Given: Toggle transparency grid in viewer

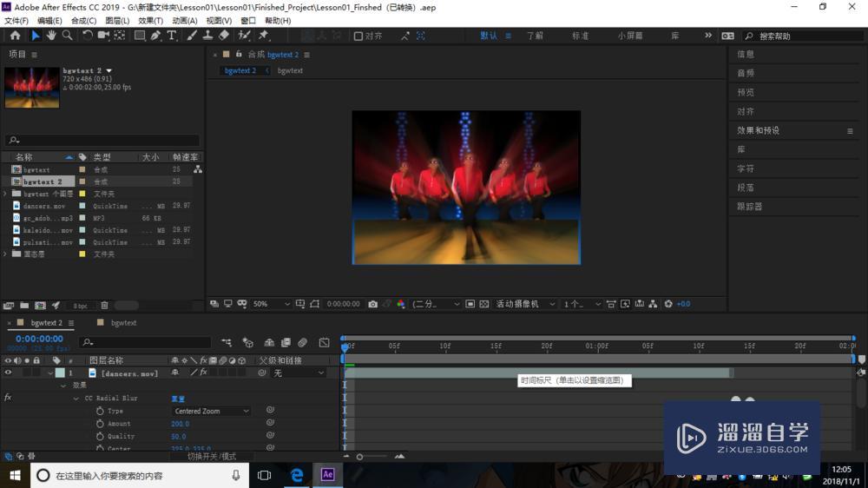Looking at the screenshot, I should (x=483, y=304).
